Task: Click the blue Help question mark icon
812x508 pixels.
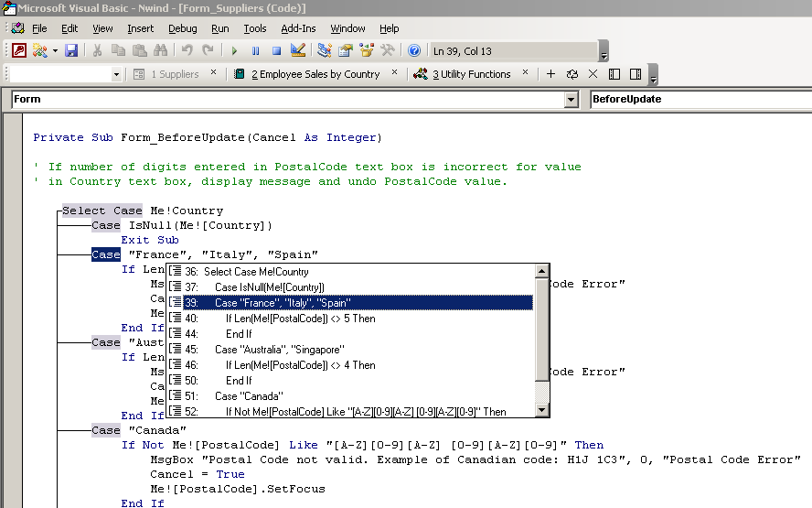Action: [x=413, y=50]
